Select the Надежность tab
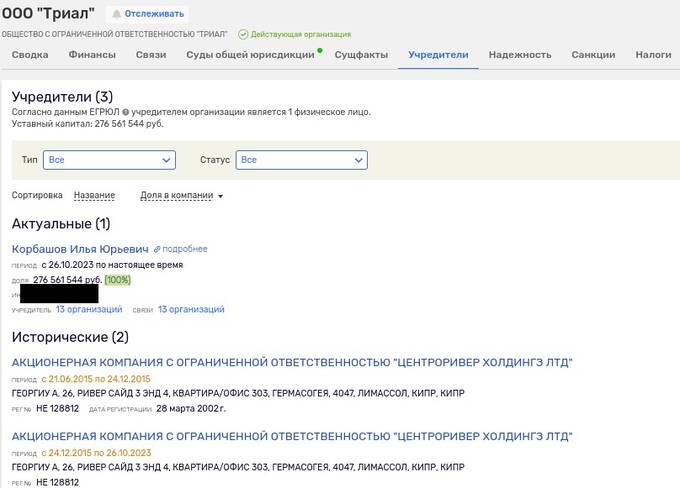This screenshot has height=488, width=680. coord(520,55)
